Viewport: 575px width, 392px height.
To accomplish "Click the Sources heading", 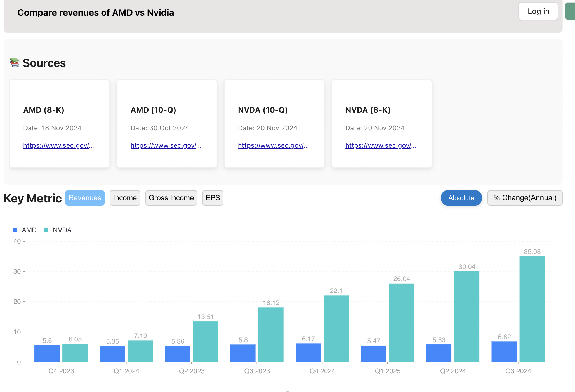I will coord(44,63).
